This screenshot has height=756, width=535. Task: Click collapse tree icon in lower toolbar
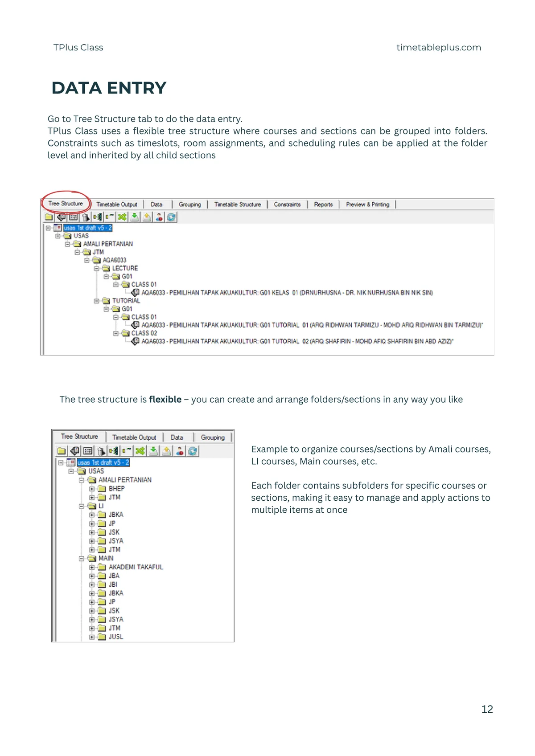tap(127, 451)
